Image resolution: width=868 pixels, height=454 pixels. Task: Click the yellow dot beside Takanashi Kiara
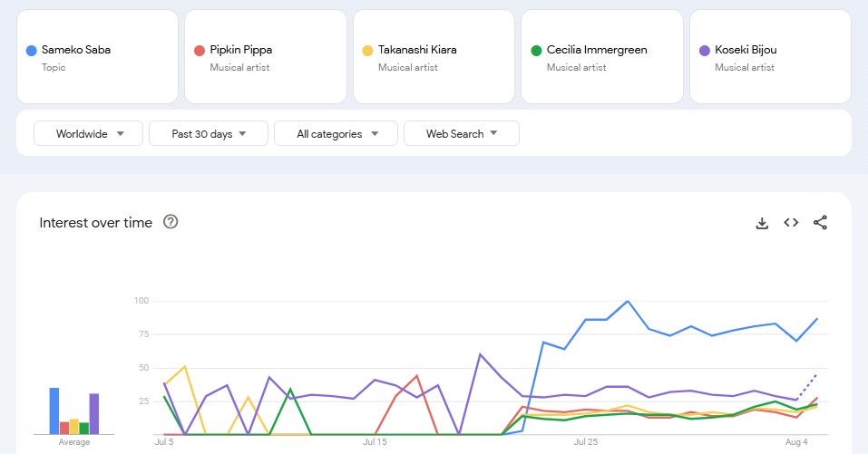(367, 51)
